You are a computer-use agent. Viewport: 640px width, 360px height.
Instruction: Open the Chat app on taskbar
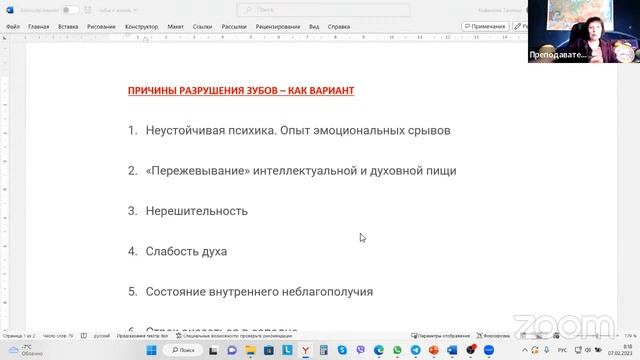(232, 350)
